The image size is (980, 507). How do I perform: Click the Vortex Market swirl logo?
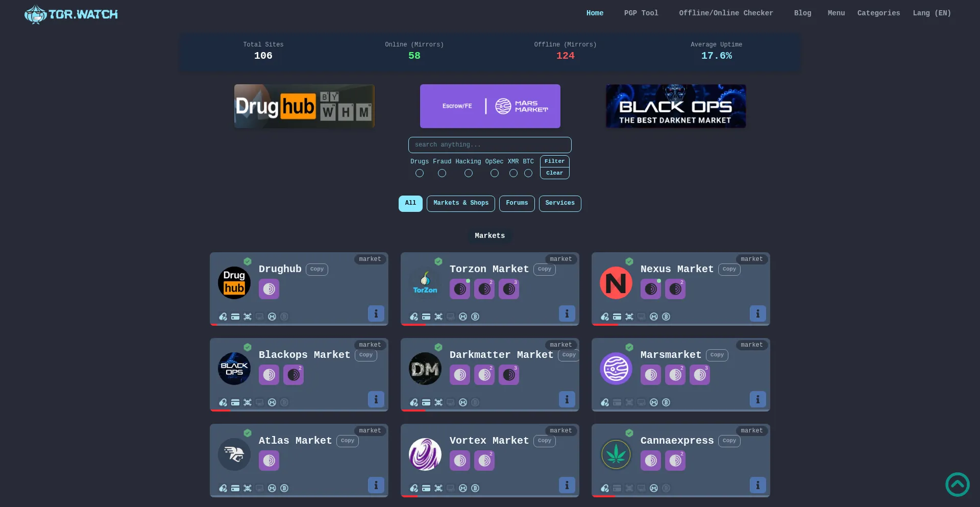coord(425,454)
